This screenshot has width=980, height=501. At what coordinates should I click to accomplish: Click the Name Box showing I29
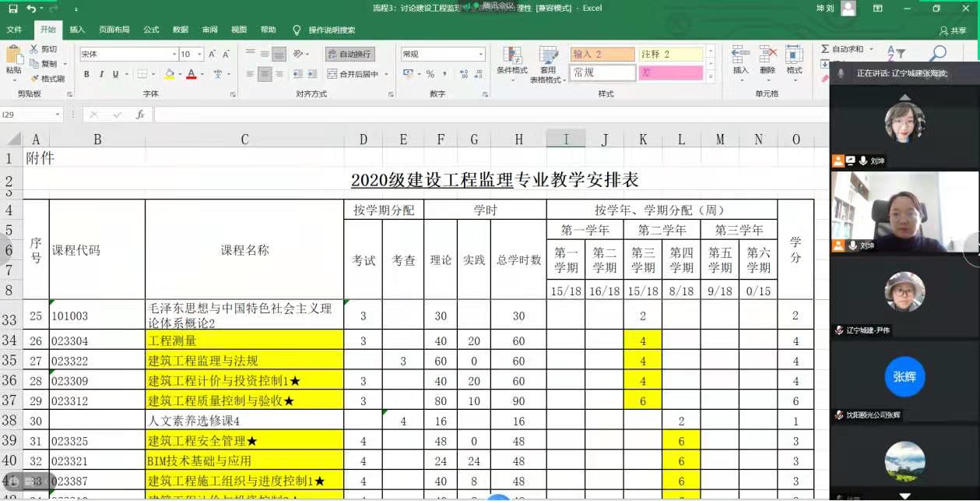(x=31, y=115)
